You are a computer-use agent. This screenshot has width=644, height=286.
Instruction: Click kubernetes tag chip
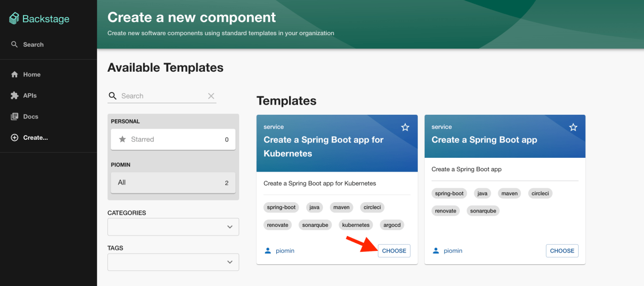[x=356, y=225]
